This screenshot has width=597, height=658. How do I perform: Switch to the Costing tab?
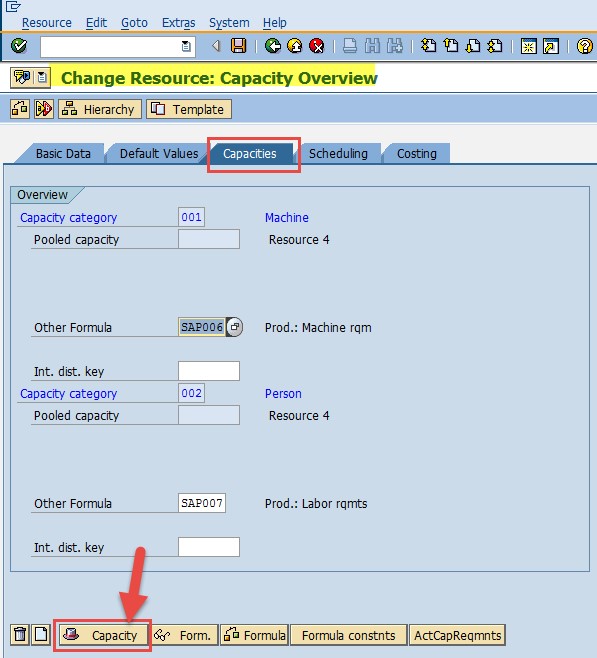pyautogui.click(x=417, y=154)
